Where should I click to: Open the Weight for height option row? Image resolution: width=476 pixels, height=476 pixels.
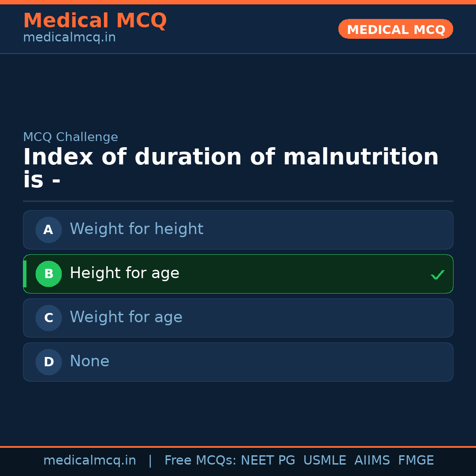[x=238, y=230]
